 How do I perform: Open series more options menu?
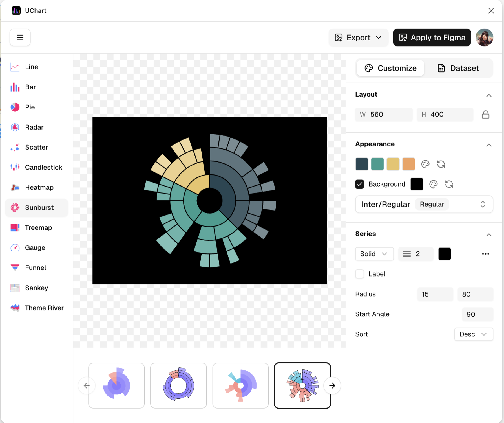point(485,254)
